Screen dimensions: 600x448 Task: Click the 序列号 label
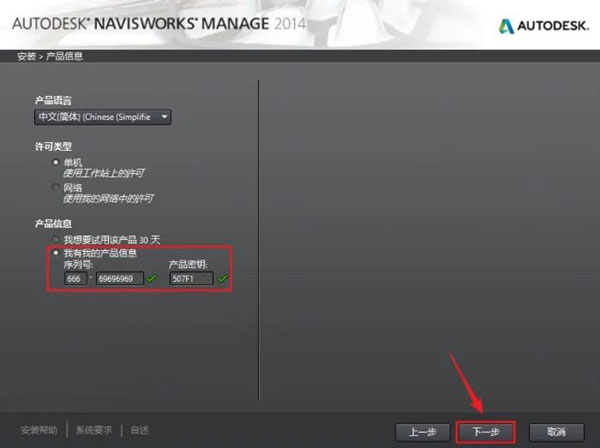point(78,265)
